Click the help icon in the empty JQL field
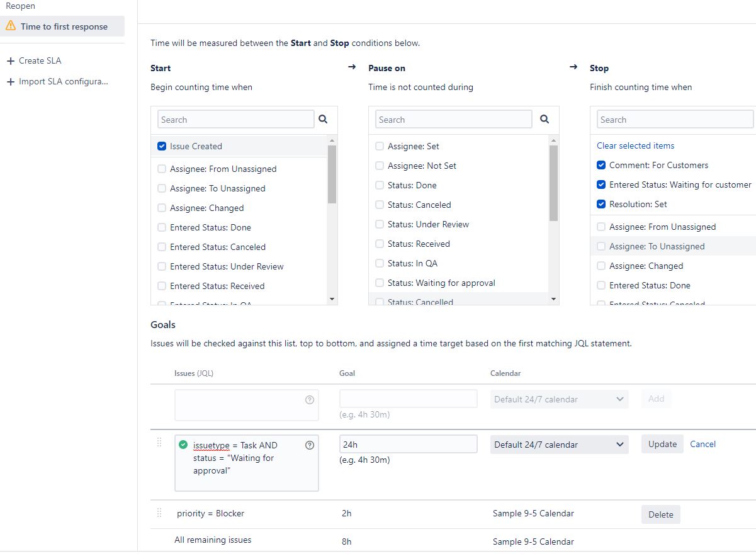The image size is (756, 556). click(309, 400)
